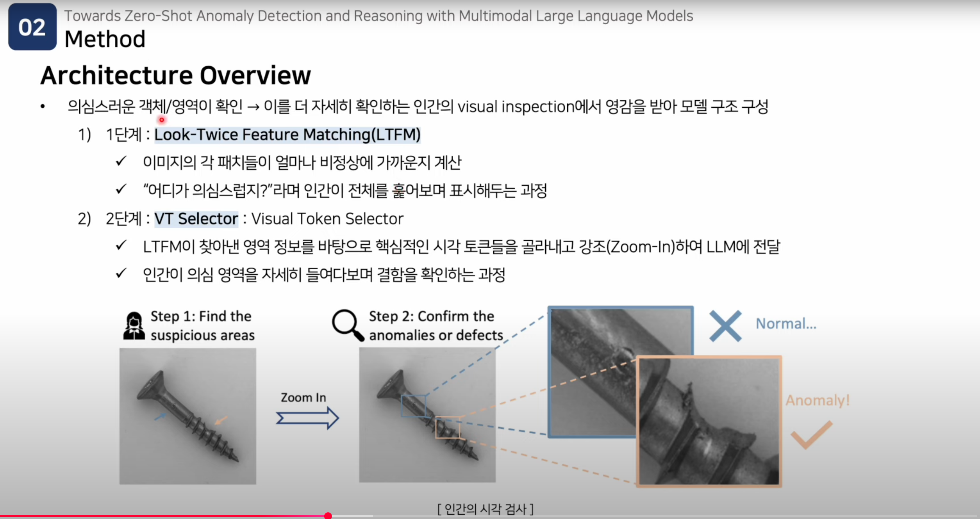Click the small blue arrow on first screw image

point(160,416)
